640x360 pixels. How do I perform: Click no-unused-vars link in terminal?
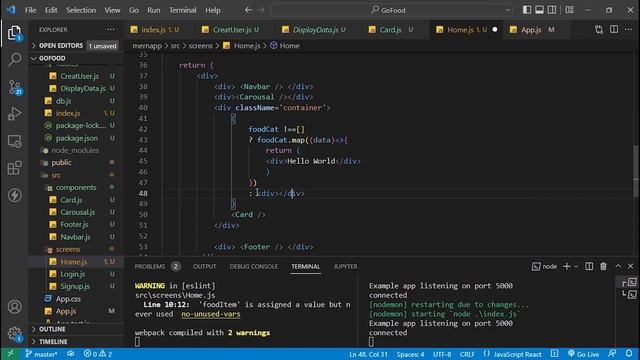tap(211, 314)
